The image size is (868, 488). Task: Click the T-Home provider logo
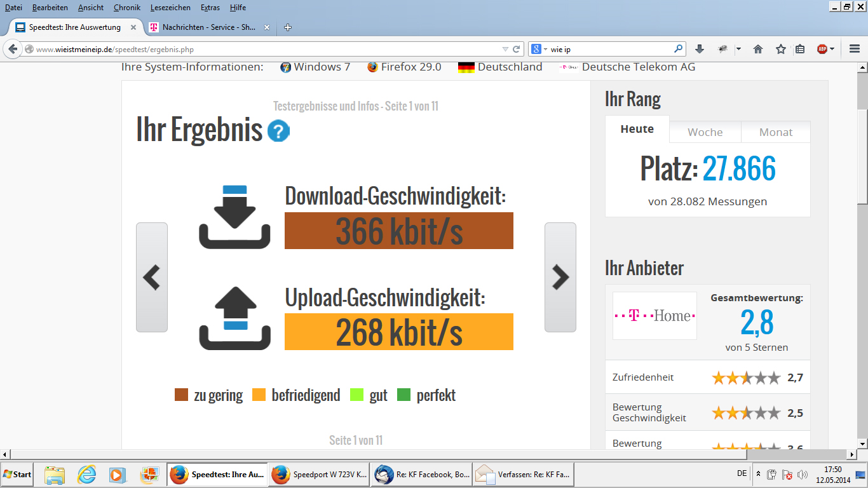(654, 316)
